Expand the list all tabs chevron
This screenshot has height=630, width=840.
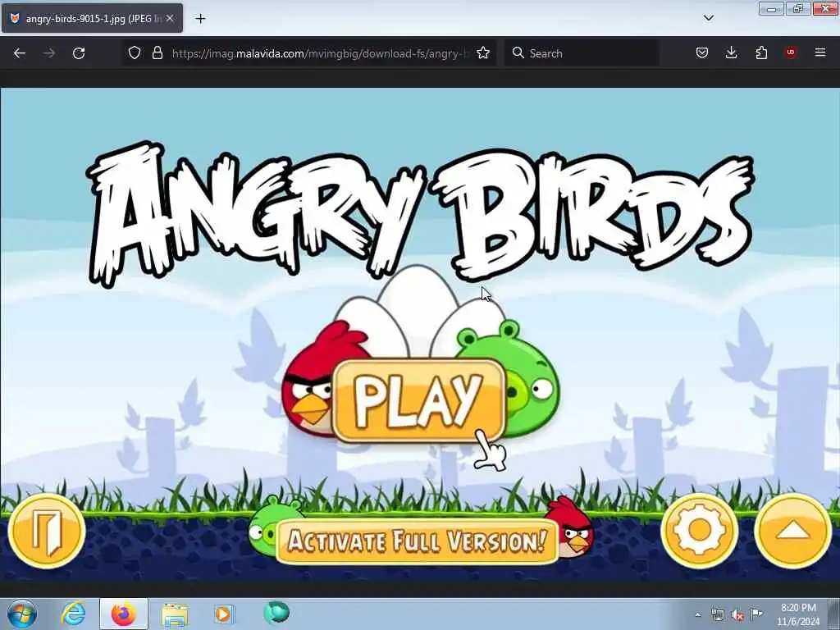[x=709, y=18]
